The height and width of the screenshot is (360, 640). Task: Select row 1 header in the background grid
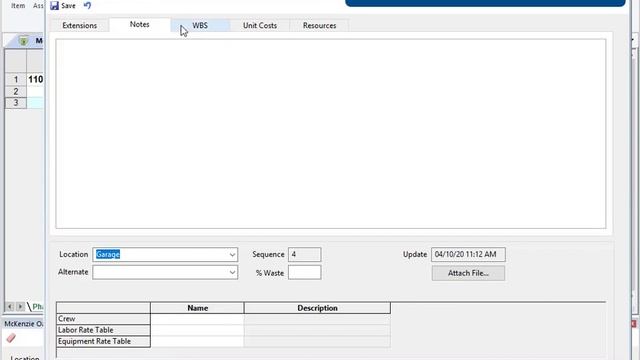[x=16, y=80]
